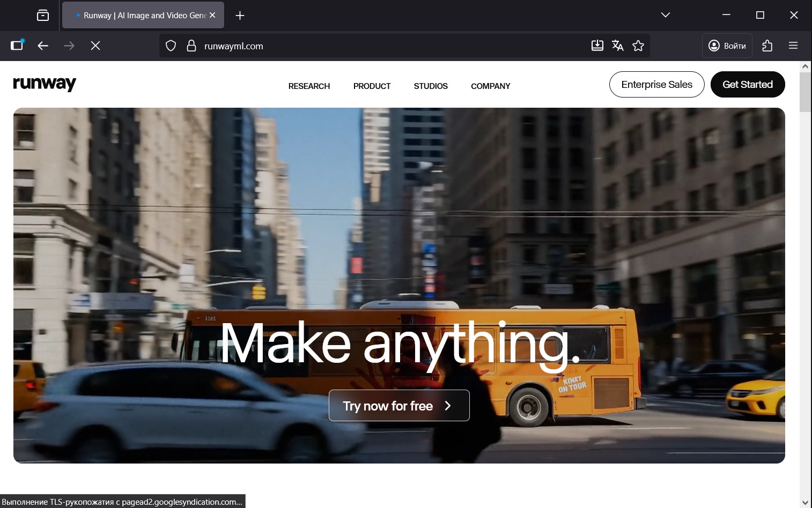812x508 pixels.
Task: Install the site as an app icon
Action: pyautogui.click(x=597, y=46)
